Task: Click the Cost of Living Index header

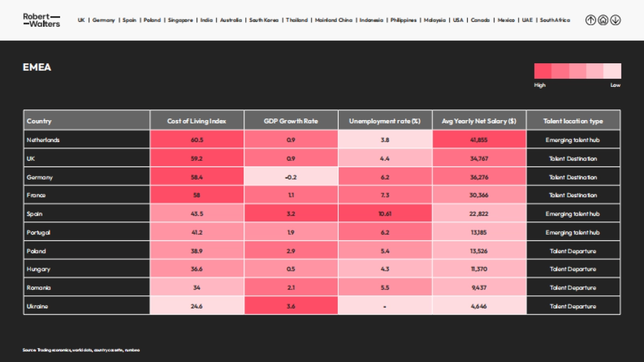Action: [x=197, y=121]
